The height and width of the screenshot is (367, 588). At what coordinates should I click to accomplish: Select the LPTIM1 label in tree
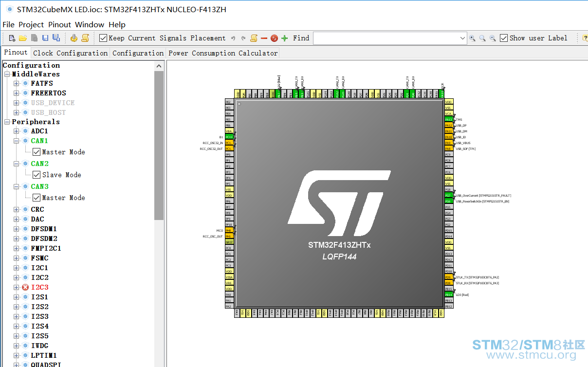click(x=44, y=355)
